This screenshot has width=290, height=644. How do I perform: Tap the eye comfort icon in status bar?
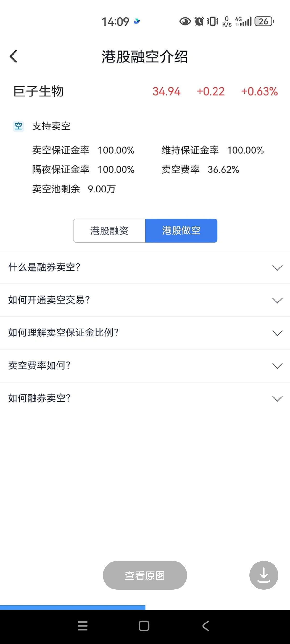click(x=185, y=21)
